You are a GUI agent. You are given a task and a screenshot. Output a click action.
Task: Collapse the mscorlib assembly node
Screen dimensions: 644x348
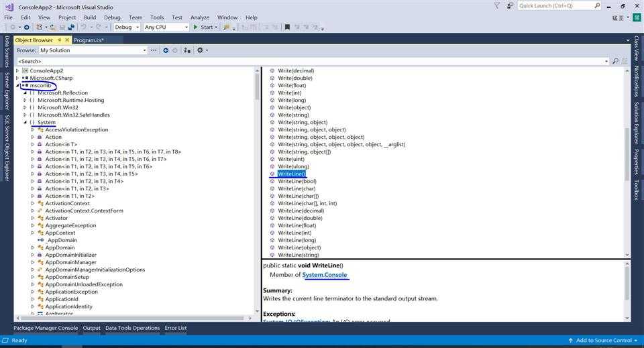coord(17,85)
